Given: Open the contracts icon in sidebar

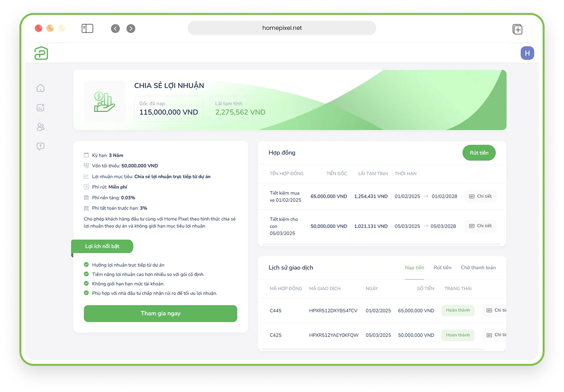Looking at the screenshot, I should 40,107.
